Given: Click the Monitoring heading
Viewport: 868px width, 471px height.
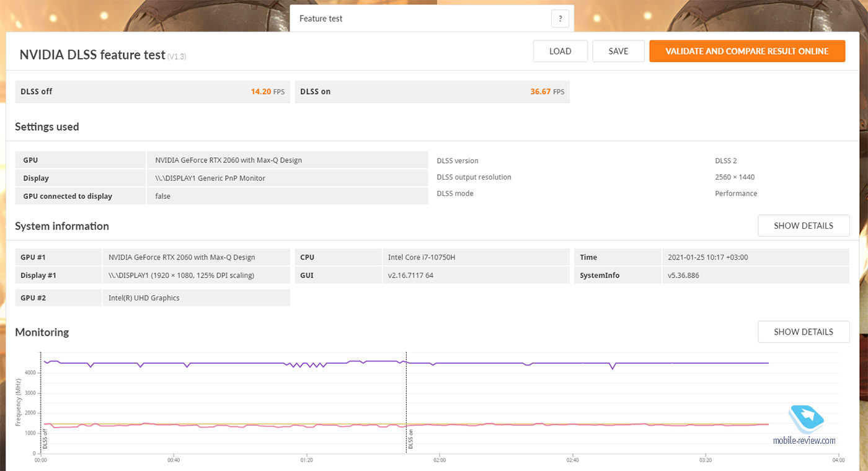Looking at the screenshot, I should click(42, 332).
